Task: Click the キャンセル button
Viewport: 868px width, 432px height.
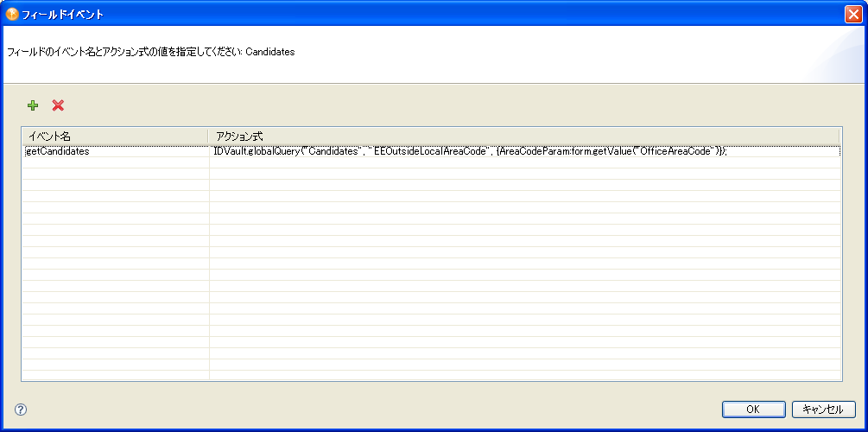Action: tap(823, 410)
